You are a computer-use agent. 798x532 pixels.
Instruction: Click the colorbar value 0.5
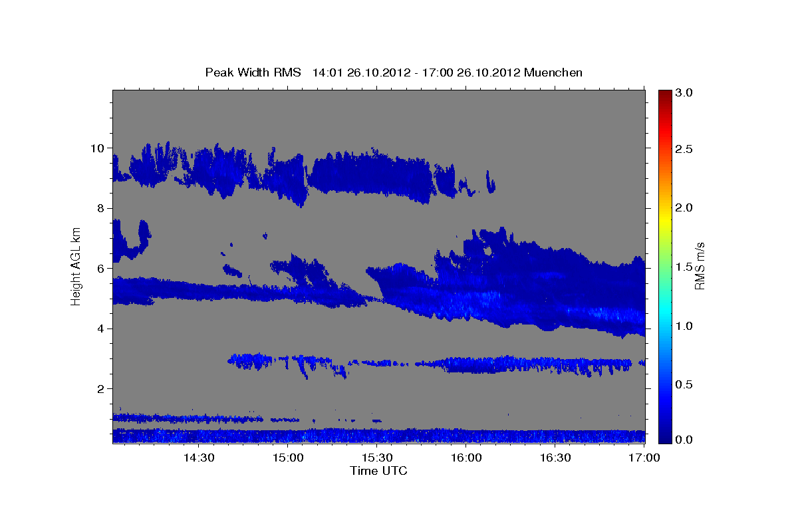[x=684, y=384]
